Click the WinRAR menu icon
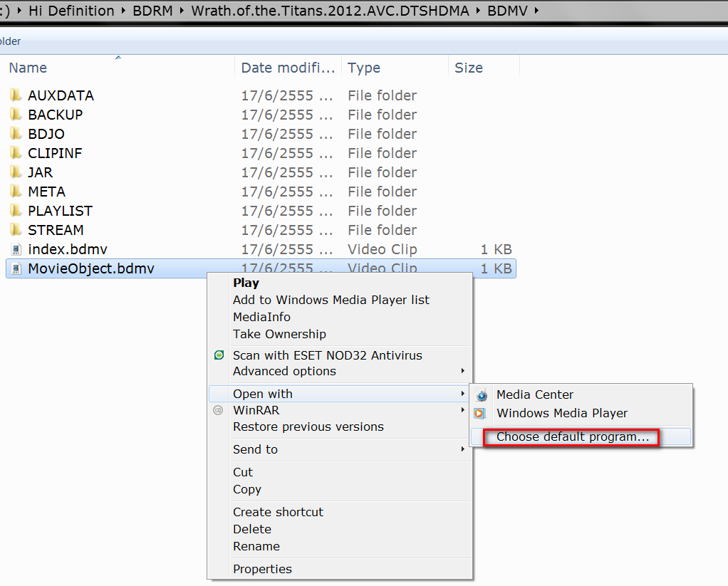The width and height of the screenshot is (728, 586). pyautogui.click(x=218, y=410)
